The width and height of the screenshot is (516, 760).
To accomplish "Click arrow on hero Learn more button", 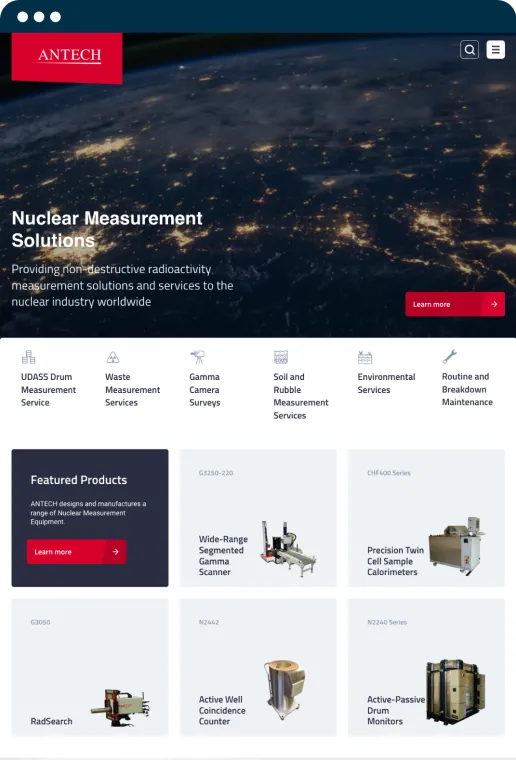I will click(x=494, y=304).
